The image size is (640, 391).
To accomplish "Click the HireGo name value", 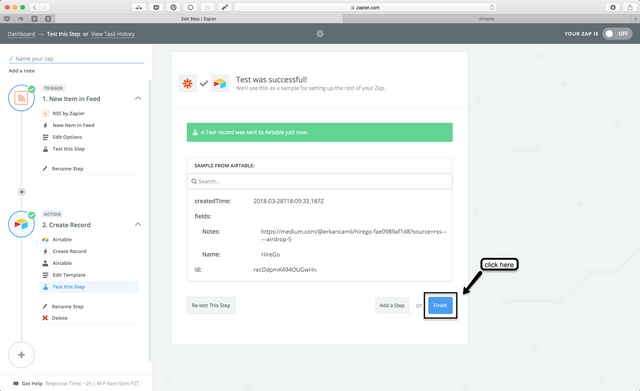I will click(x=271, y=254).
